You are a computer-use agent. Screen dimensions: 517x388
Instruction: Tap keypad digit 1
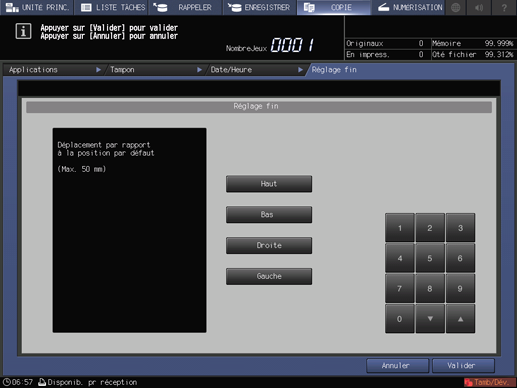(400, 228)
